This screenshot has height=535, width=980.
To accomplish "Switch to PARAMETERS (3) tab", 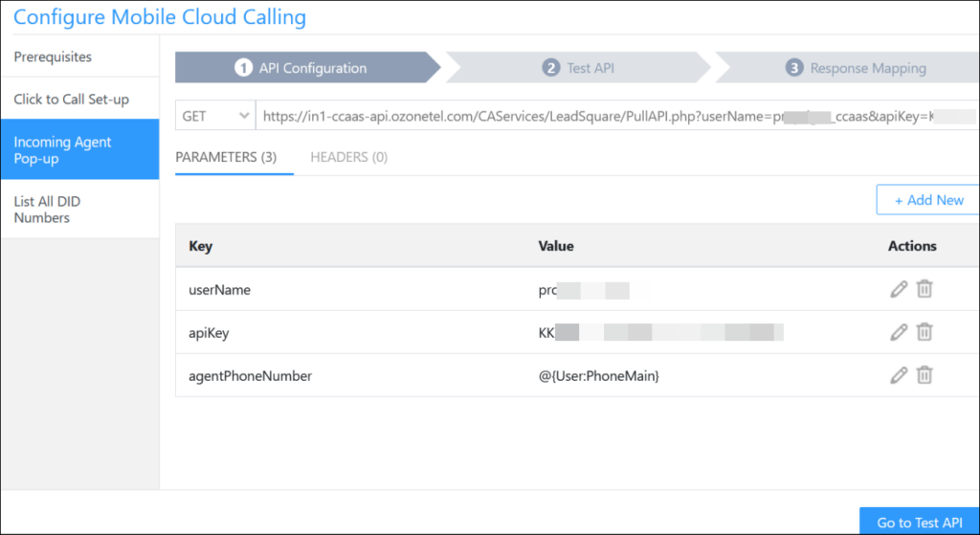I will (226, 157).
